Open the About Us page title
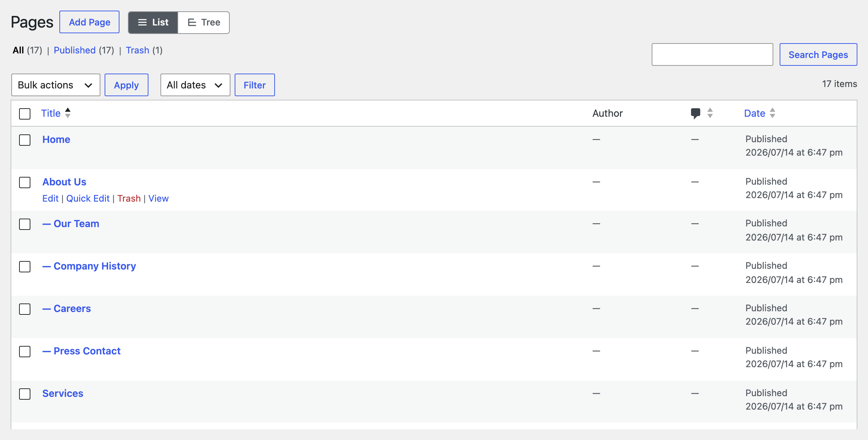Viewport: 868px width, 440px height. click(x=64, y=182)
